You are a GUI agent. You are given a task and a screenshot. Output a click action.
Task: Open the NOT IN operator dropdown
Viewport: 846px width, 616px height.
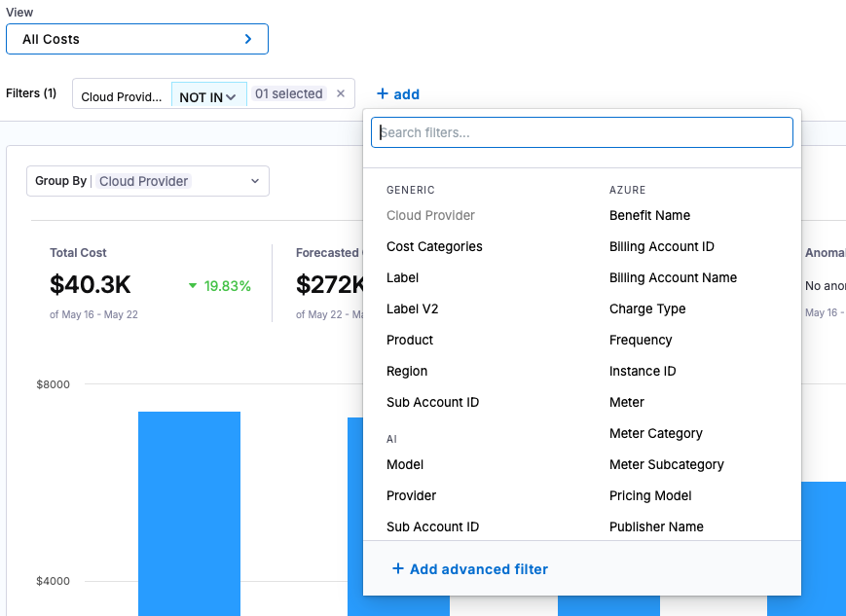[208, 94]
